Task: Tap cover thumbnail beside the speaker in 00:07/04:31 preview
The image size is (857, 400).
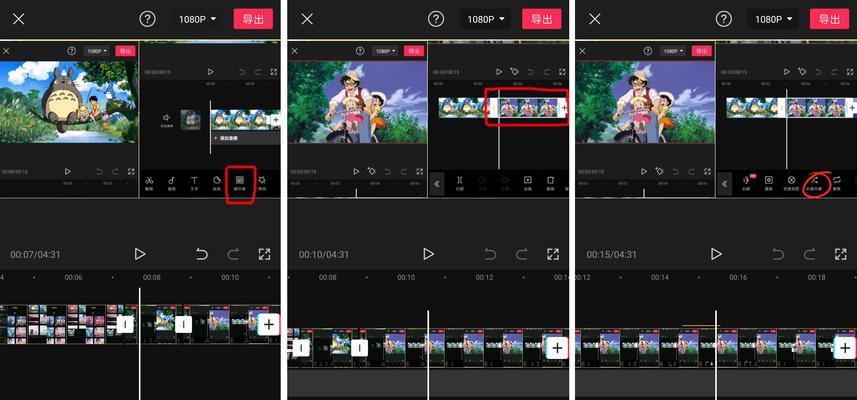Action: click(x=190, y=120)
